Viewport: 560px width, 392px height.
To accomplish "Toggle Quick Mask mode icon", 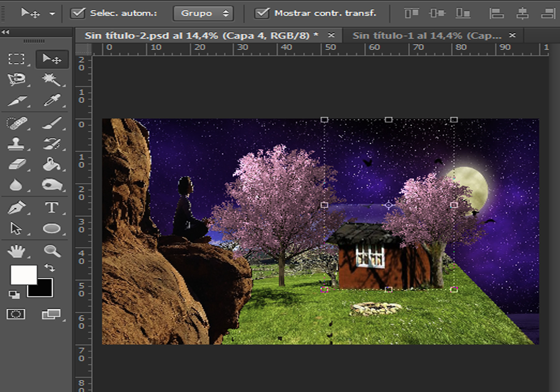I will [16, 314].
